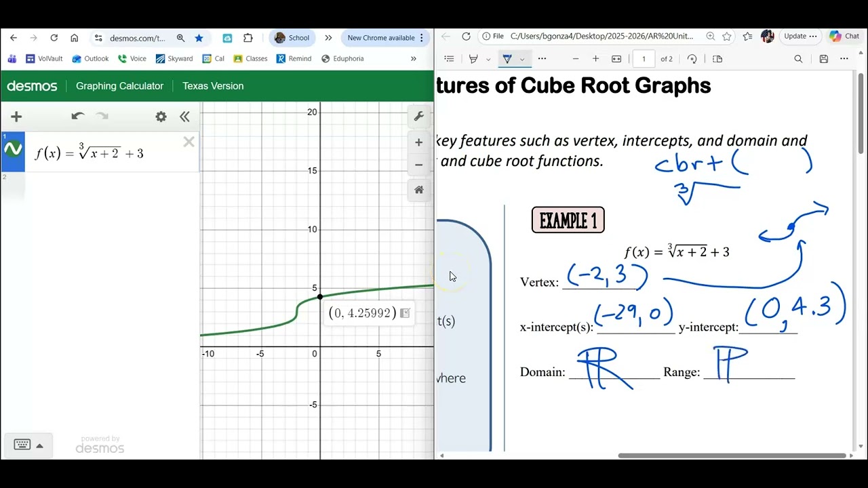Image resolution: width=868 pixels, height=488 pixels.
Task: Open highlight tool options dropdown
Action: 488,59
